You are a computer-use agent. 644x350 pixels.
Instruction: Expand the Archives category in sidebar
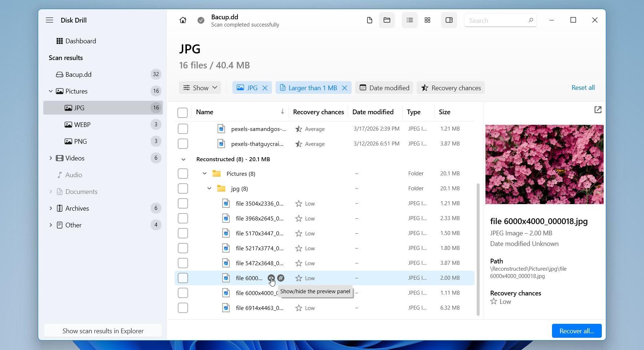(51, 208)
